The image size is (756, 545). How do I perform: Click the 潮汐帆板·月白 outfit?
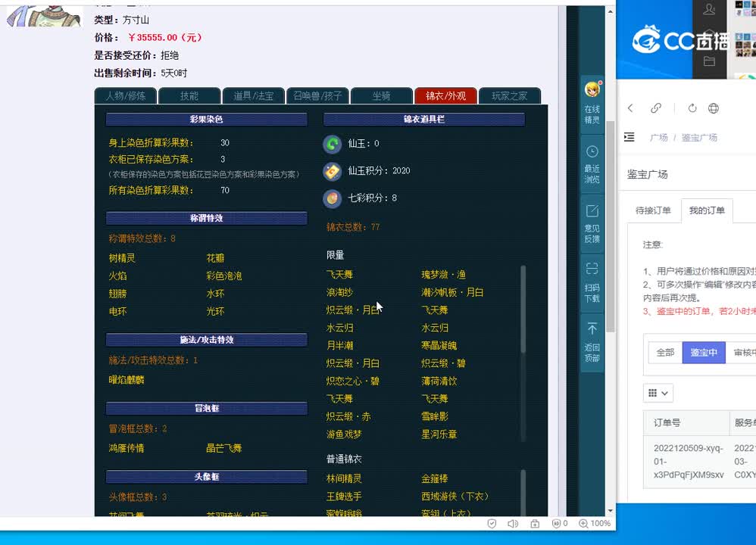click(x=452, y=292)
